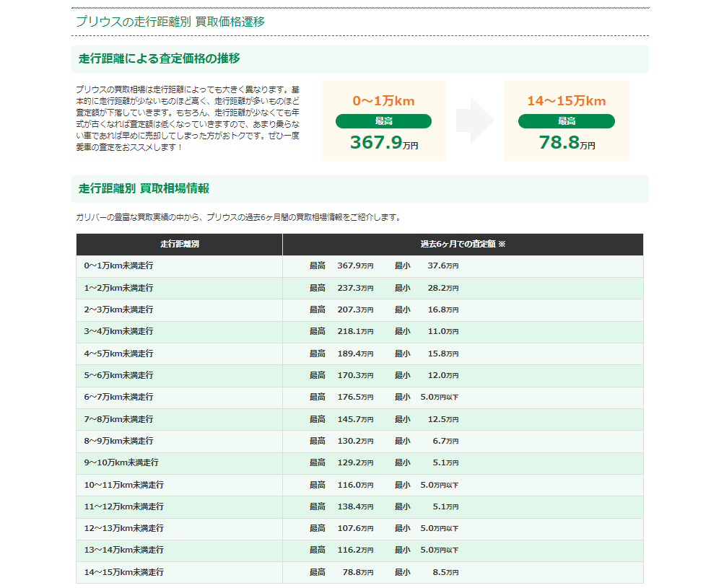Image resolution: width=711 pixels, height=588 pixels.
Task: Click the 最高 badge under 14〜15万km
Action: [x=567, y=121]
